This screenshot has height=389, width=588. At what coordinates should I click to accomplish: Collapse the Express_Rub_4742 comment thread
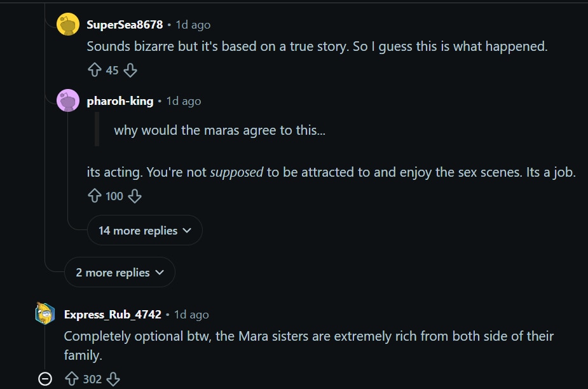(45, 379)
